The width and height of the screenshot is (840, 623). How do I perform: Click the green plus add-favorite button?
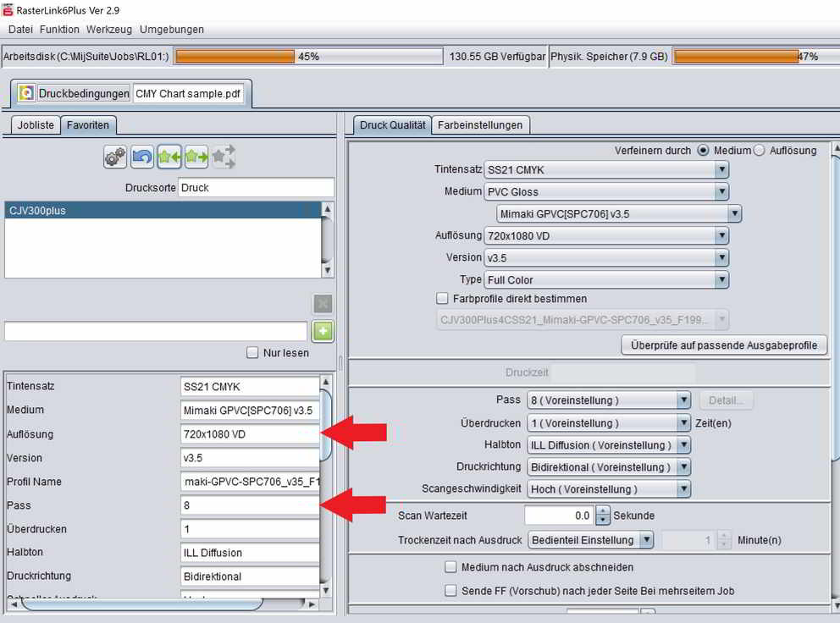click(323, 331)
